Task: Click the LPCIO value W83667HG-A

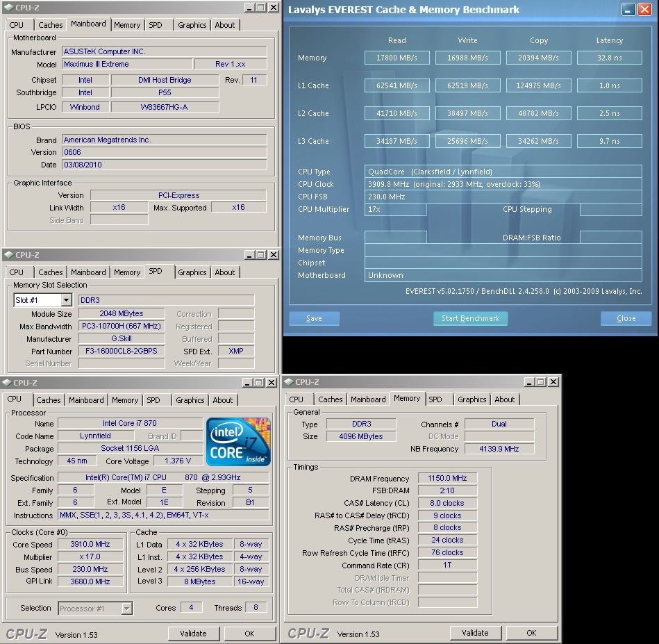Action: pos(165,107)
